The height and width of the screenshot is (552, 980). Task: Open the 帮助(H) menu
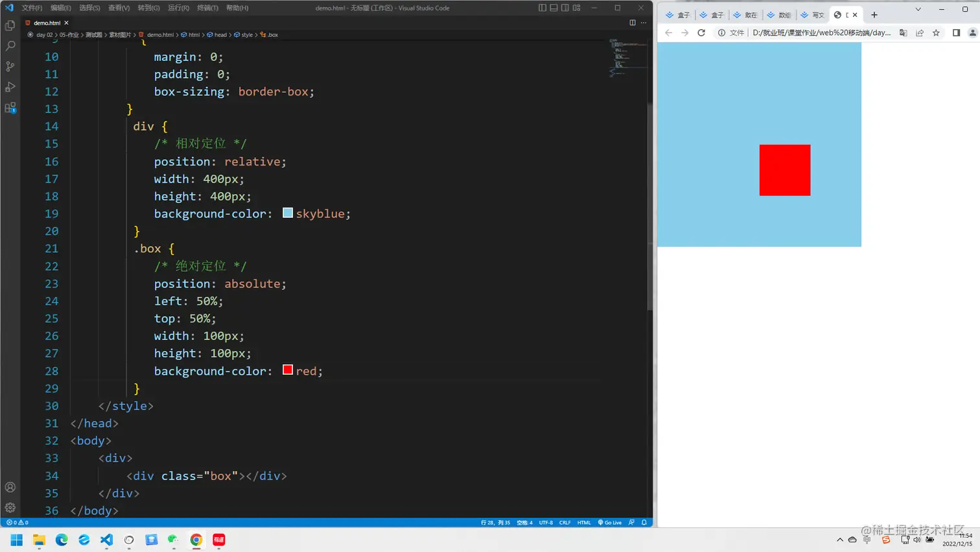click(237, 8)
